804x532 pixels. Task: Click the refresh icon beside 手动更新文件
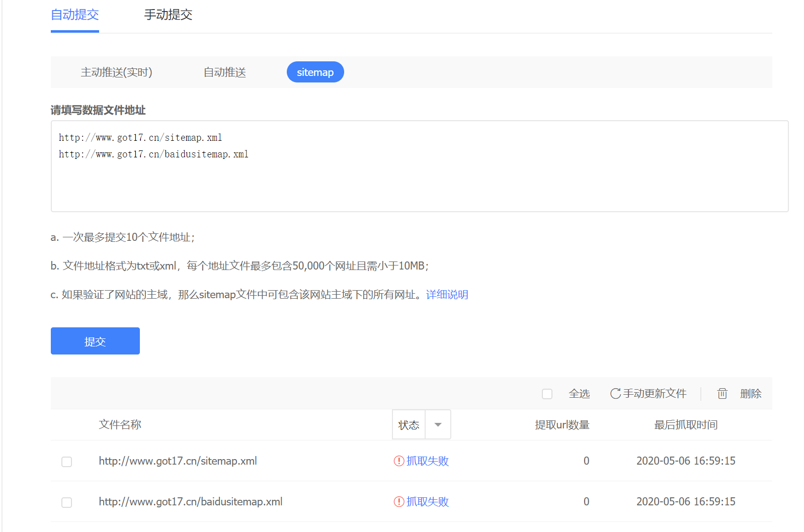(x=615, y=394)
